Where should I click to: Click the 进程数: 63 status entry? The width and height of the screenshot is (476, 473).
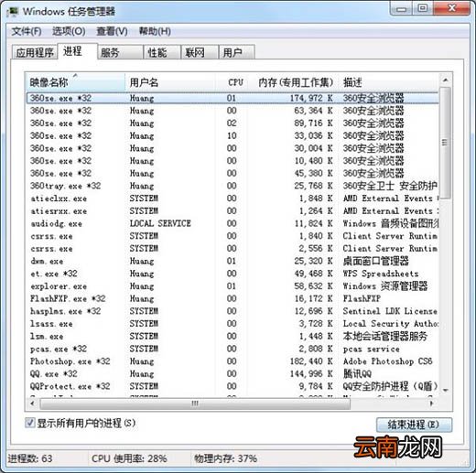point(30,458)
